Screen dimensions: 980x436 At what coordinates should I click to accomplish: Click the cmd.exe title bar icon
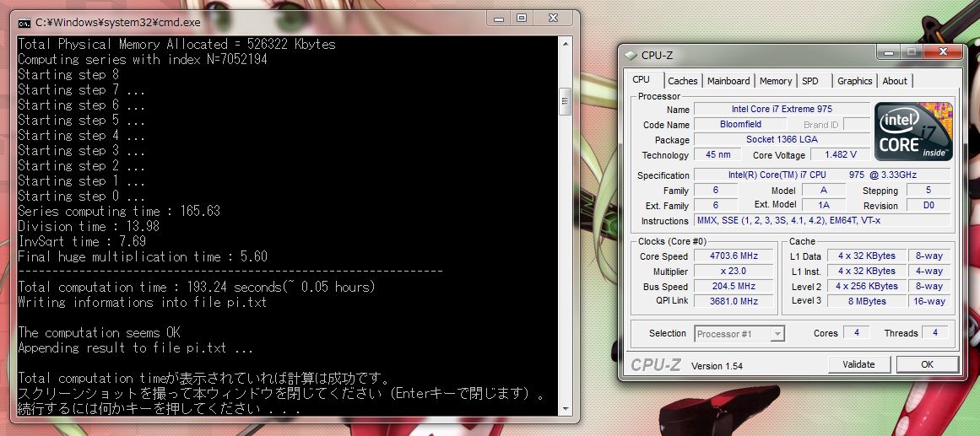coord(24,23)
